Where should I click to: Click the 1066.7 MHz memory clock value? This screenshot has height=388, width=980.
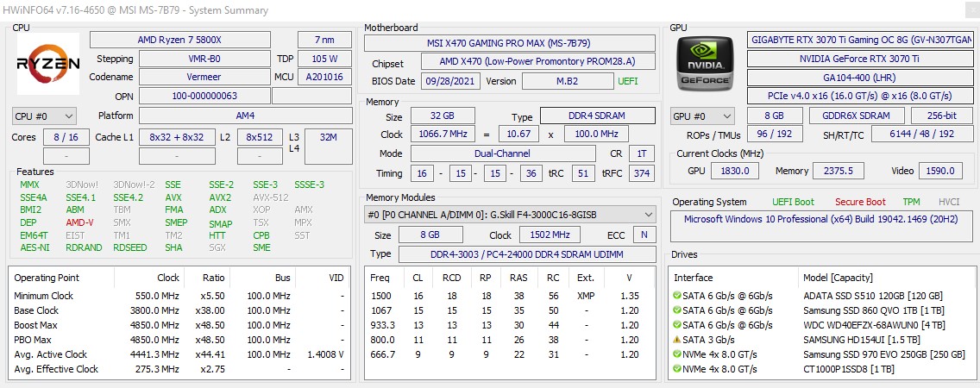(x=442, y=135)
